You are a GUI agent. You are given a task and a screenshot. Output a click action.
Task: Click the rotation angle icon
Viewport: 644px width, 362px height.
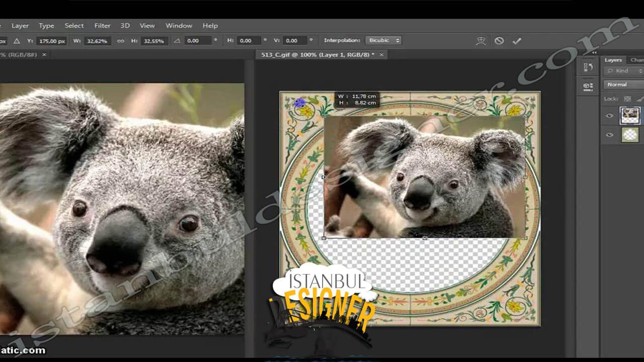(176, 41)
